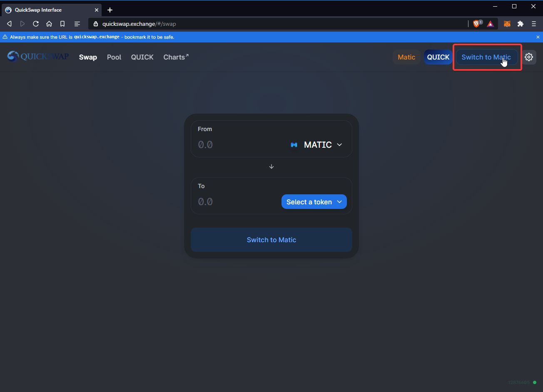Switch to the Pool tab
Screen dimensions: 543x392
pyautogui.click(x=114, y=57)
